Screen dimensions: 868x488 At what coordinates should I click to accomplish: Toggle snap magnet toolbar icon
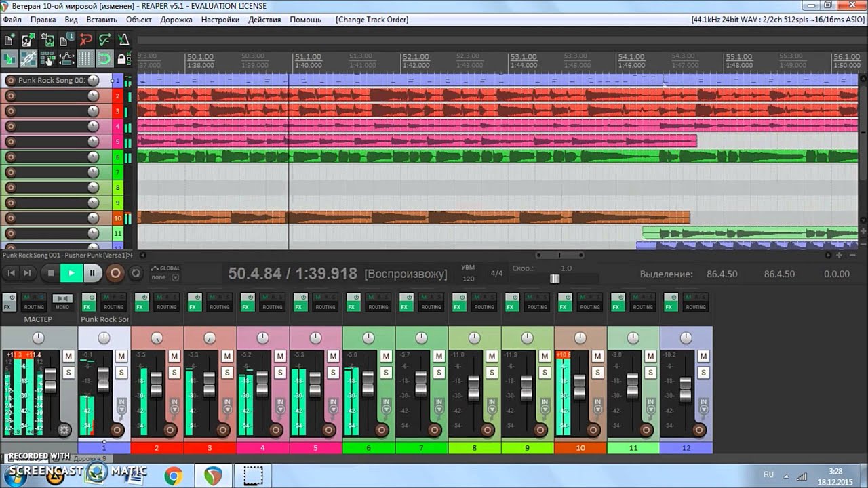click(x=104, y=59)
